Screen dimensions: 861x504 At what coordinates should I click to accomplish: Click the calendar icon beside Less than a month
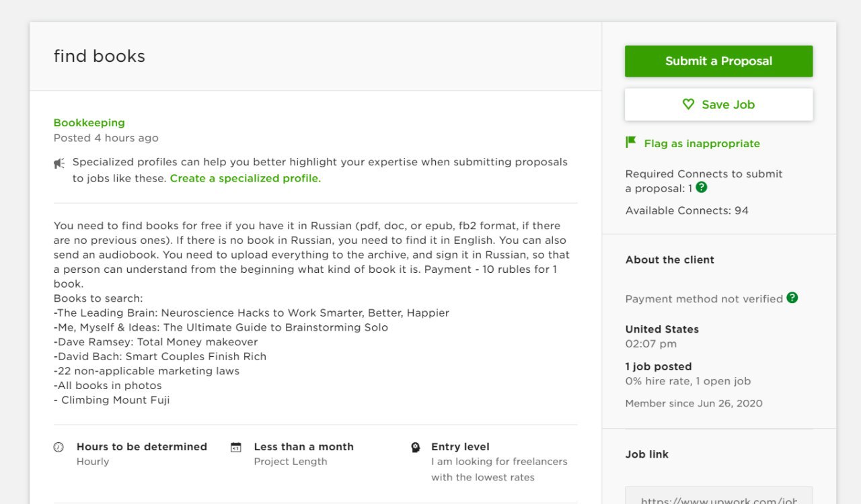coord(235,447)
